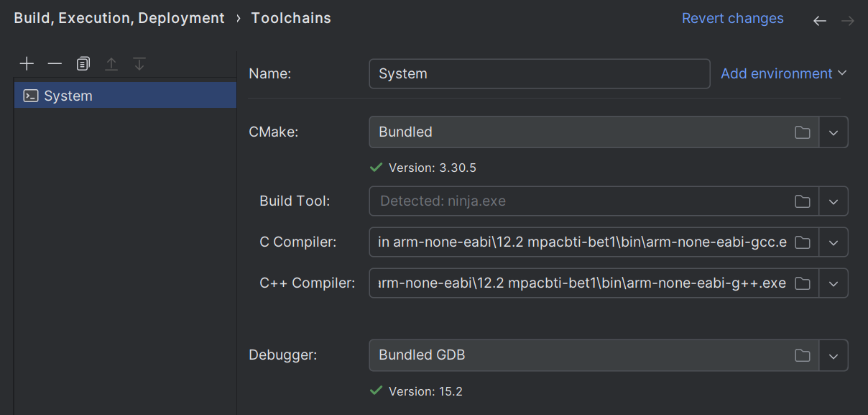Click the Debugger Version: 15.2 status text
Screen dimensions: 868x415
click(x=425, y=391)
